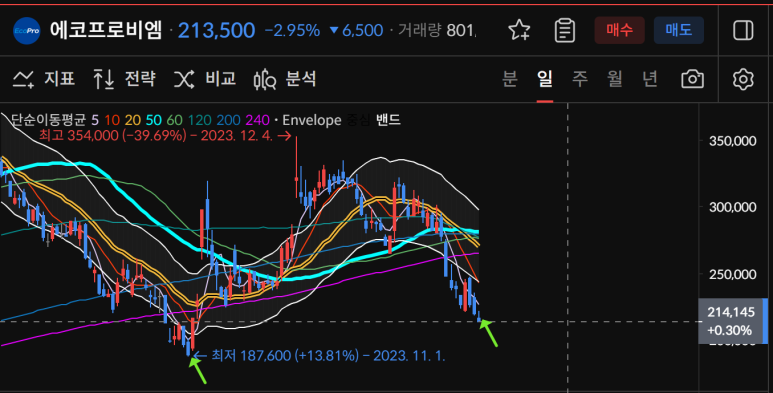The width and height of the screenshot is (773, 393).
Task: Select the 일 daily chart tab
Action: 545,79
